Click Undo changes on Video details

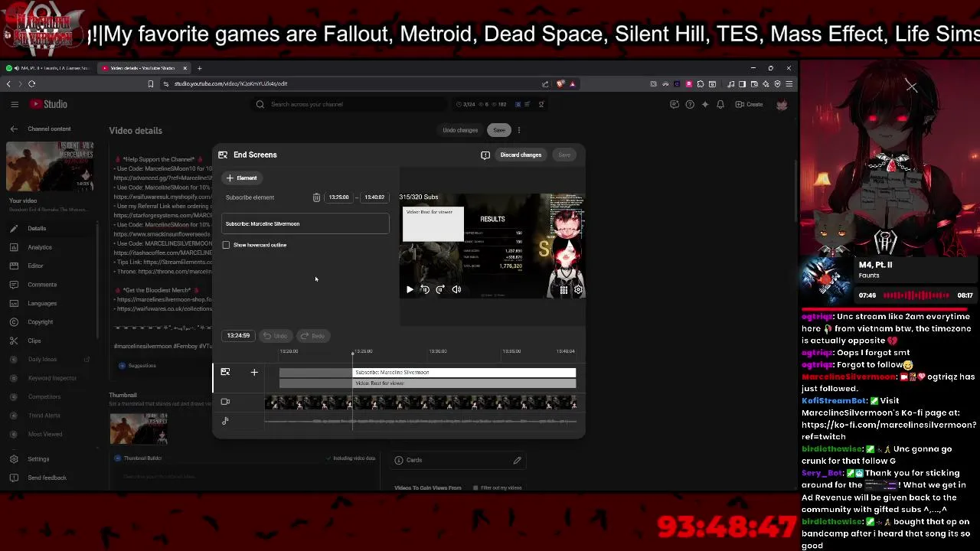coord(460,130)
